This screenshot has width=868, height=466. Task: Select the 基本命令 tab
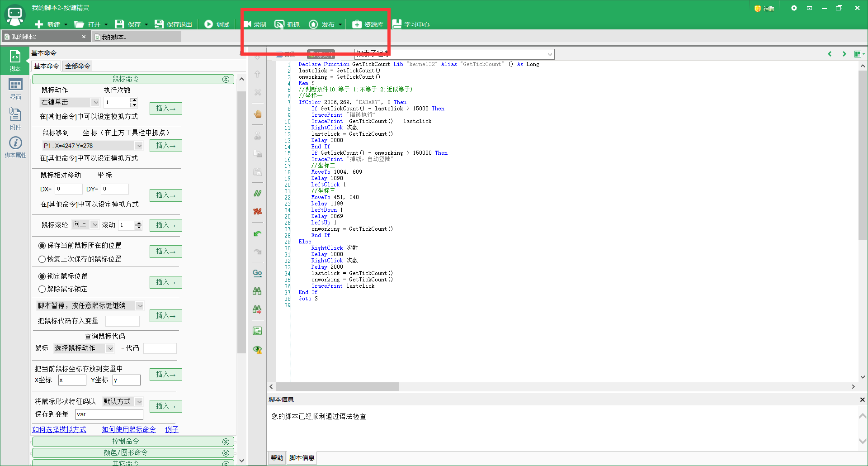coord(46,66)
